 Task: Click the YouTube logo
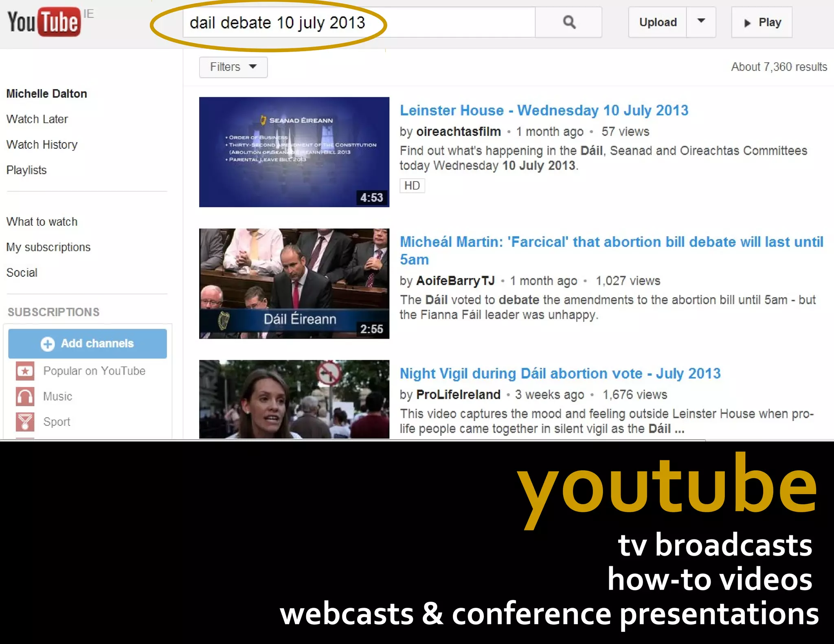point(44,22)
